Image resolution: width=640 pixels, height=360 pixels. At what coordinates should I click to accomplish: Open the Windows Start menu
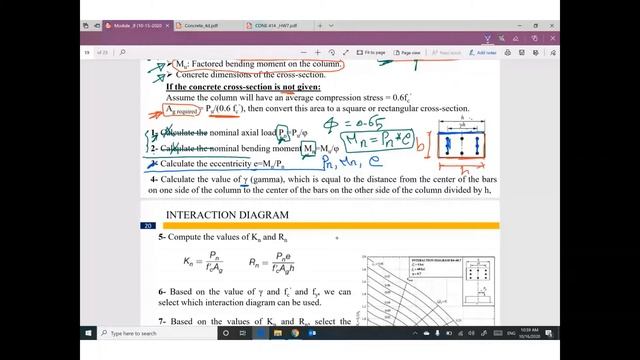click(x=88, y=333)
